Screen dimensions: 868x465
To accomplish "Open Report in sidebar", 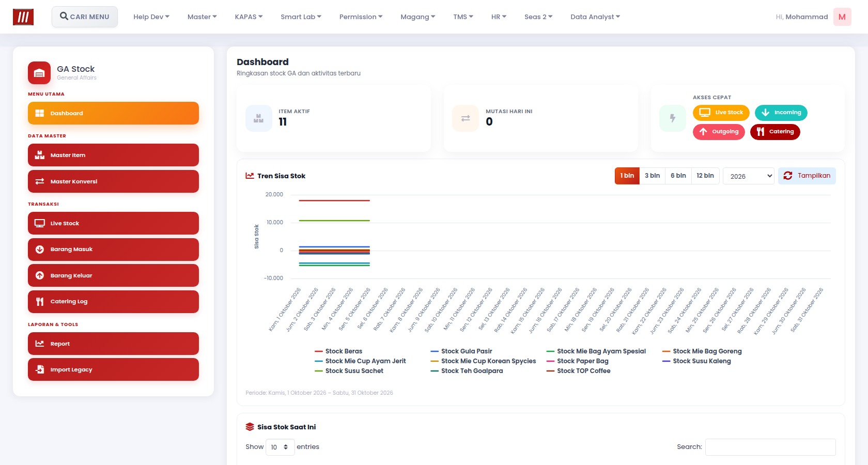I will pyautogui.click(x=113, y=344).
